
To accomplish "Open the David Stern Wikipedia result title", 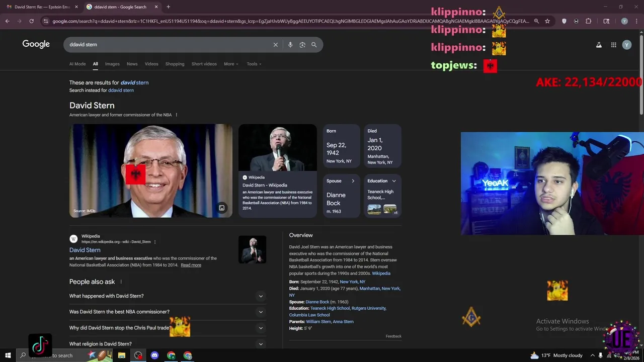I will click(85, 250).
